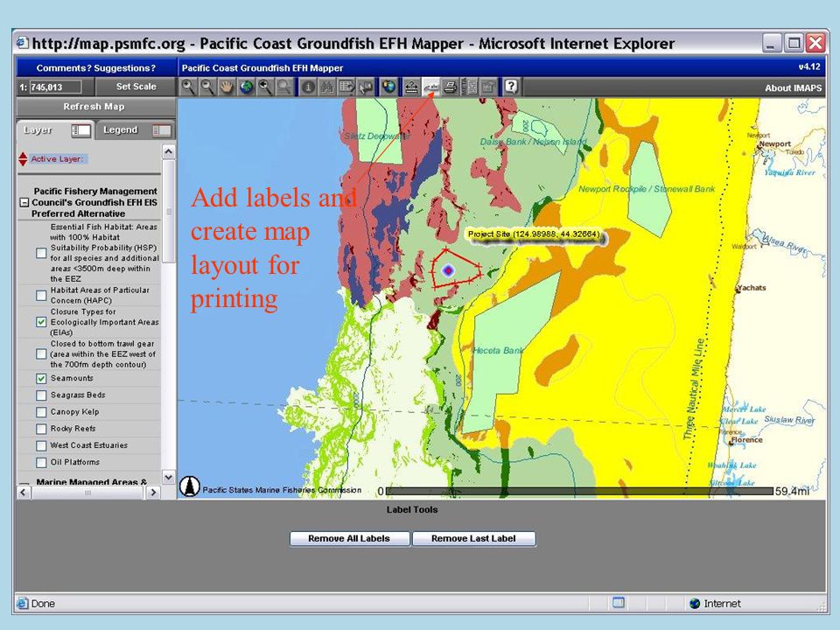Collapse the Groundfish EFH EIS group
Screen dimensions: 840x630
coord(24,202)
